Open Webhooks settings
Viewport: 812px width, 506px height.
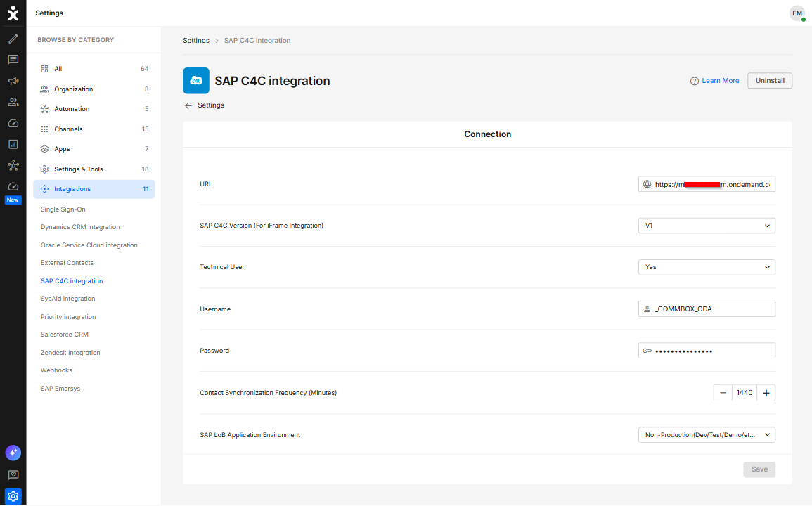(56, 370)
